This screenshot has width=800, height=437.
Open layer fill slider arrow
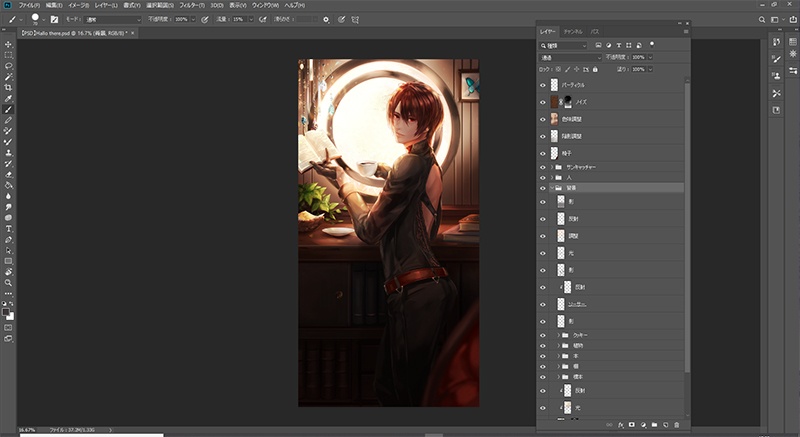[x=650, y=69]
